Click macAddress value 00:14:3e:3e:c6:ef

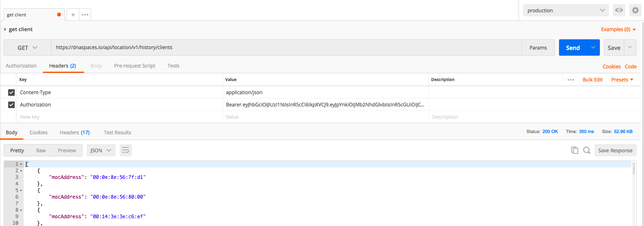(x=118, y=217)
